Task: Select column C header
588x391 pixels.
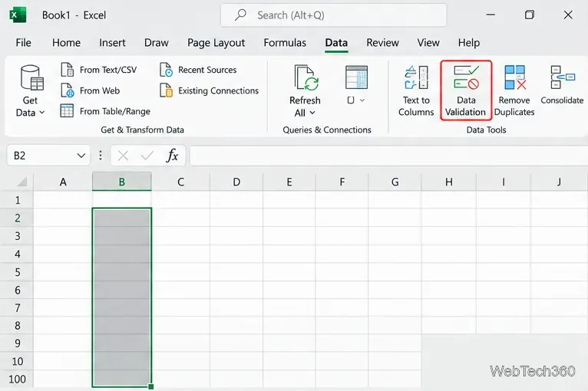Action: [x=180, y=182]
